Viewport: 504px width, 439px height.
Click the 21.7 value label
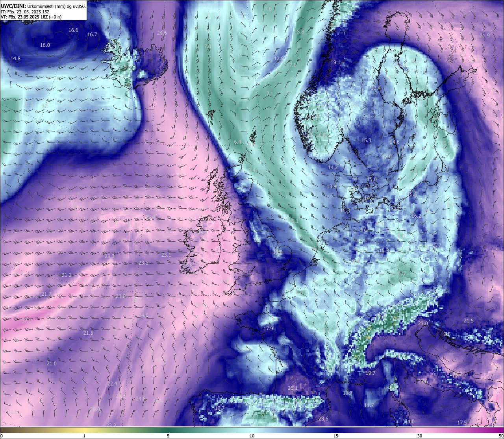46,294
